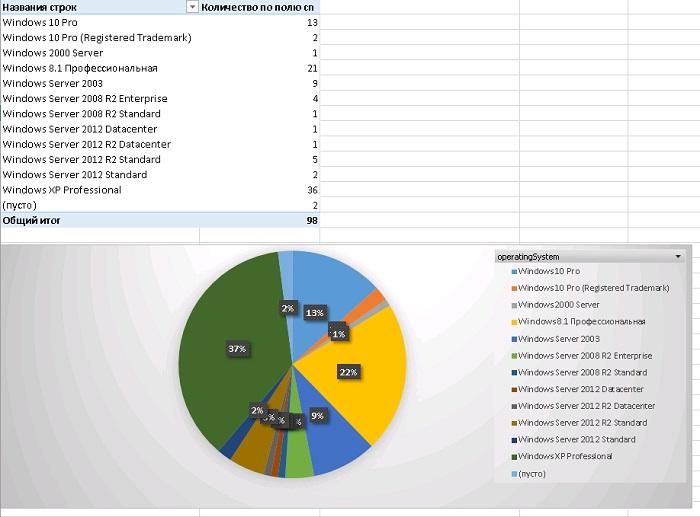The width and height of the screenshot is (700, 517).
Task: Select the 'Общий итог' total row label
Action: tap(31, 221)
